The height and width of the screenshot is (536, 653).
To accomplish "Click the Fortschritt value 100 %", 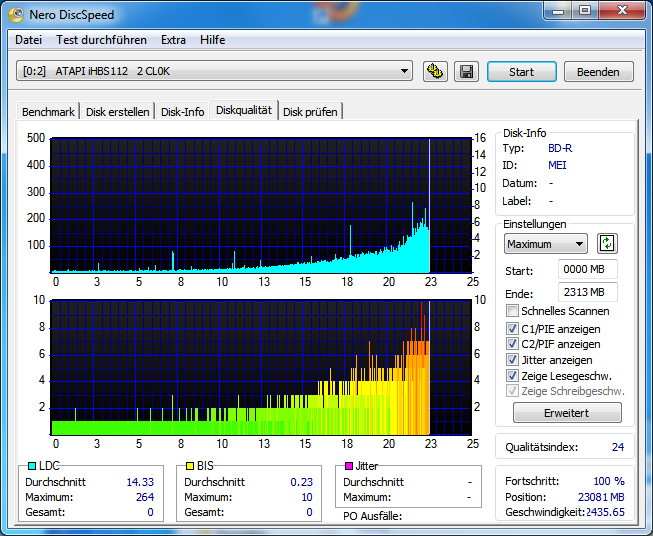I will tap(609, 481).
